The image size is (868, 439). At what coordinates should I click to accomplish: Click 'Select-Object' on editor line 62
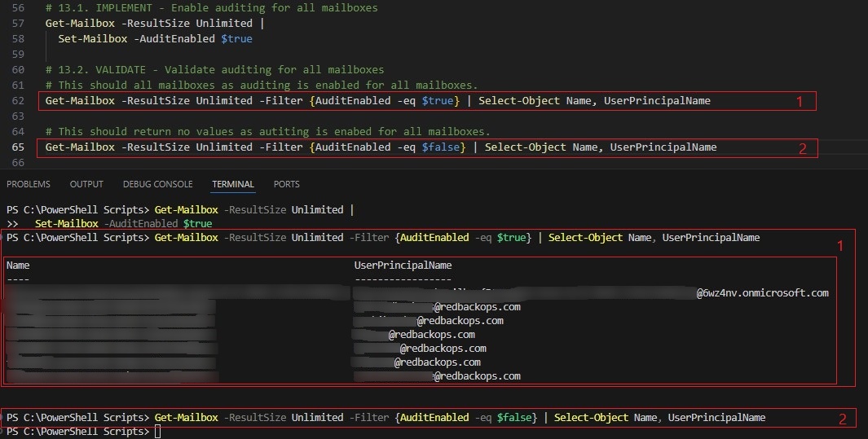point(519,101)
